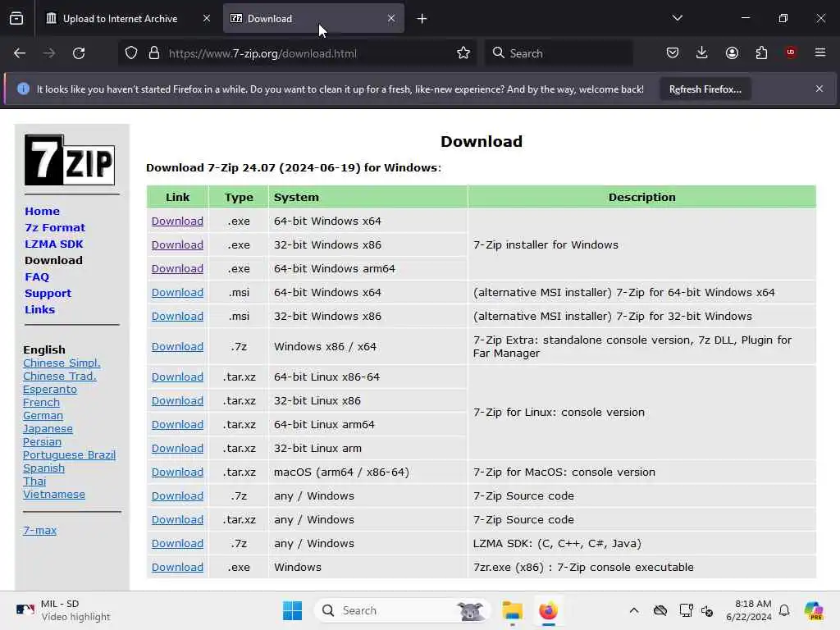
Task: Open the LZMA SDK sidebar link
Action: click(53, 244)
